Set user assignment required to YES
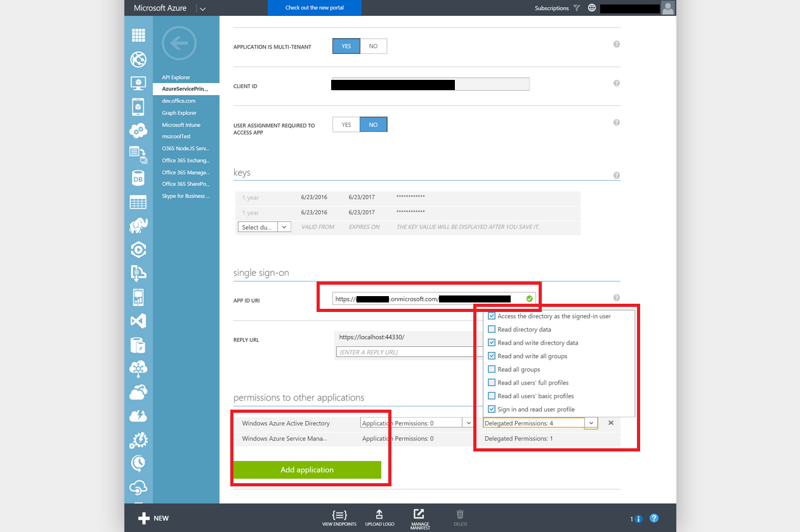This screenshot has width=800, height=532. (x=346, y=125)
